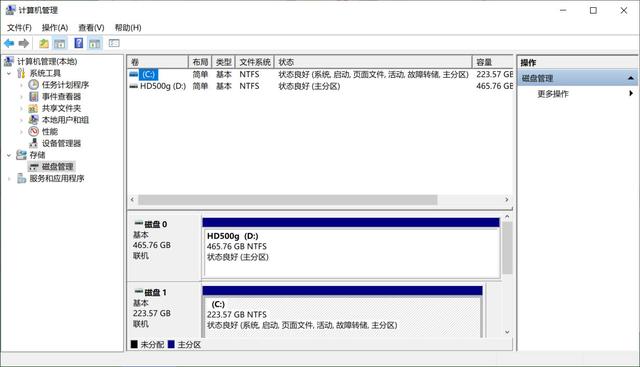Open the 查看(V) menu
The width and height of the screenshot is (640, 367).
click(x=91, y=27)
